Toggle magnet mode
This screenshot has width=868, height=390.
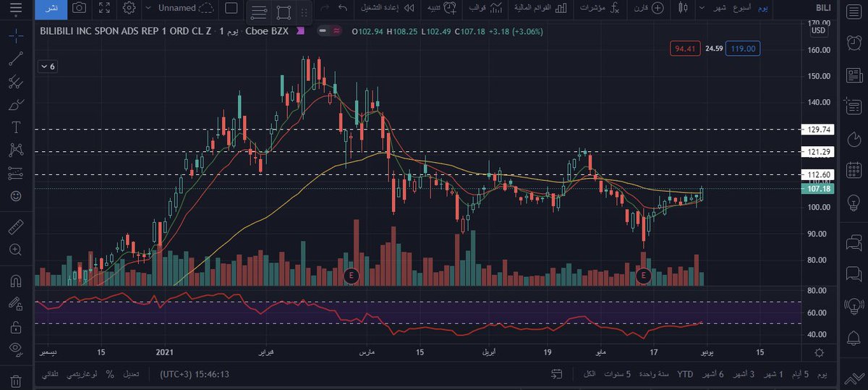(16, 281)
